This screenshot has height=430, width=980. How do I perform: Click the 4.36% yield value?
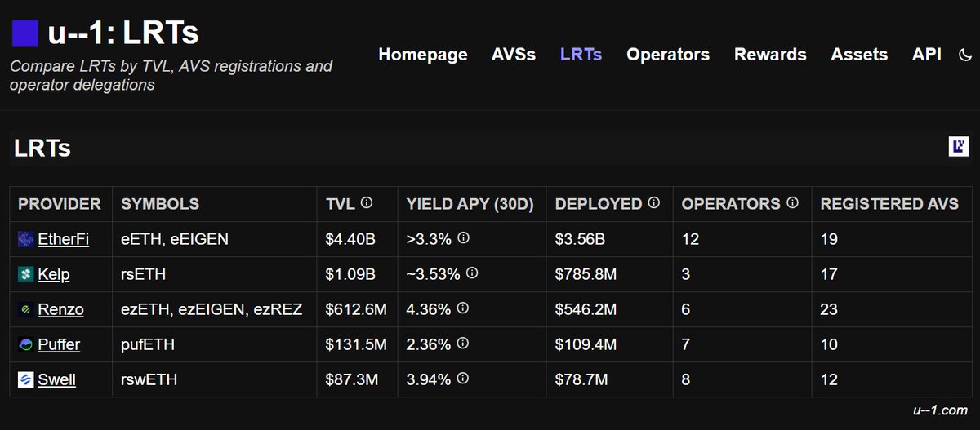(428, 309)
